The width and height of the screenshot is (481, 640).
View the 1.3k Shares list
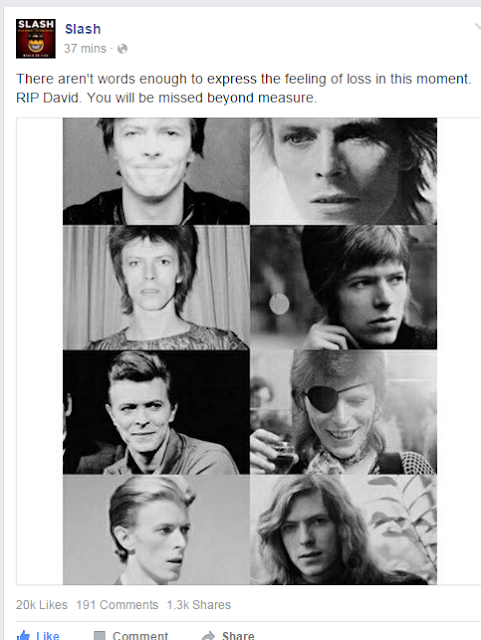point(198,604)
